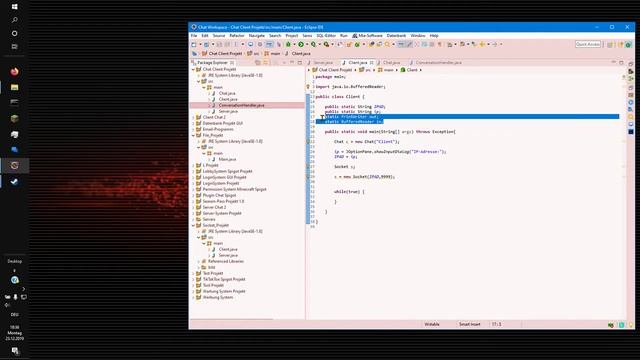The width and height of the screenshot is (640, 360).
Task: Click the Smart Insert status bar field
Action: point(469,324)
